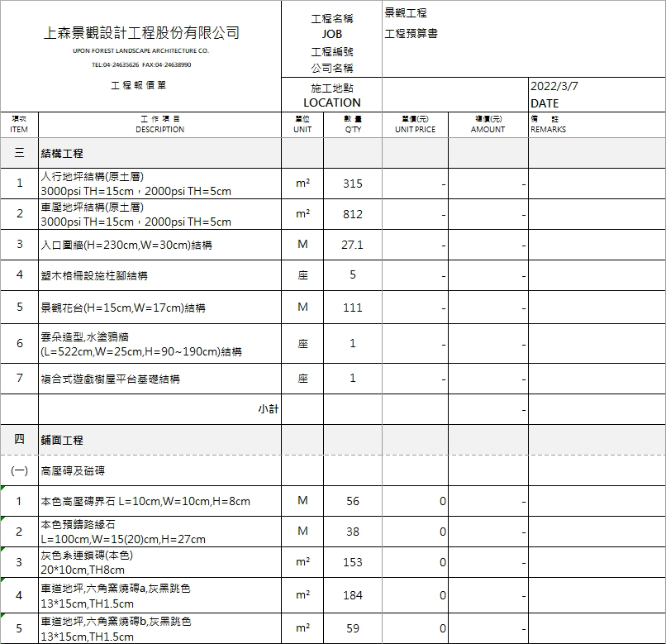This screenshot has height=644, width=666.
Task: Select the 高壓磚及磁磚 subsection cell
Action: click(159, 470)
